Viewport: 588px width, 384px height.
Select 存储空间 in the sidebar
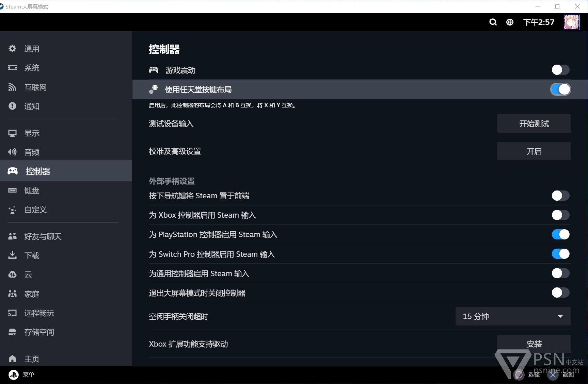66,332
